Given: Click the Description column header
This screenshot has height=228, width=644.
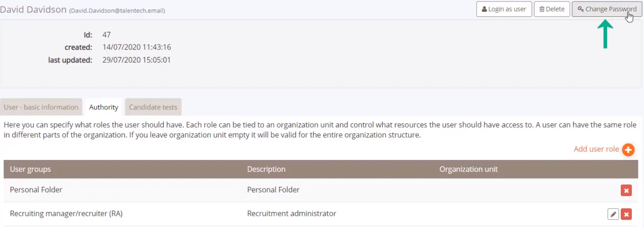Looking at the screenshot, I should 266,169.
